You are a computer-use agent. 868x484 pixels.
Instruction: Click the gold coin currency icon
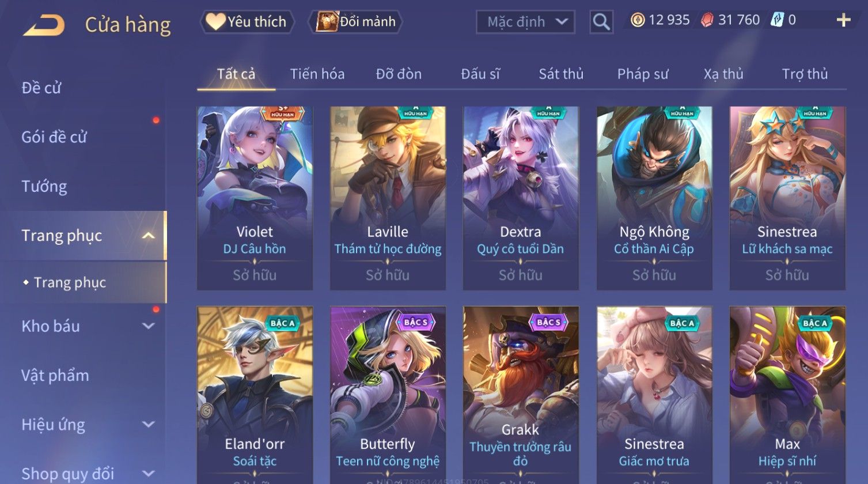click(x=637, y=20)
